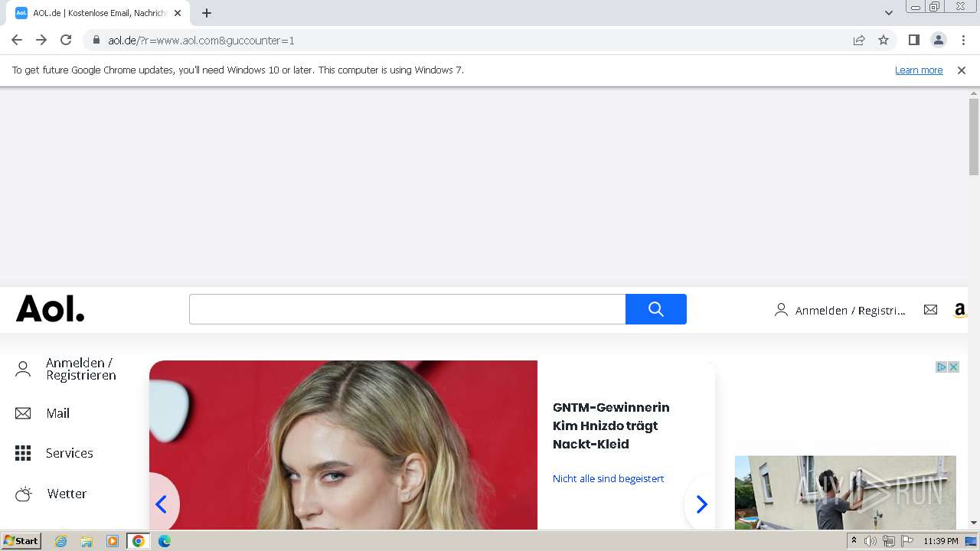Reload the current page
The width and height of the screenshot is (980, 551).
(x=66, y=40)
